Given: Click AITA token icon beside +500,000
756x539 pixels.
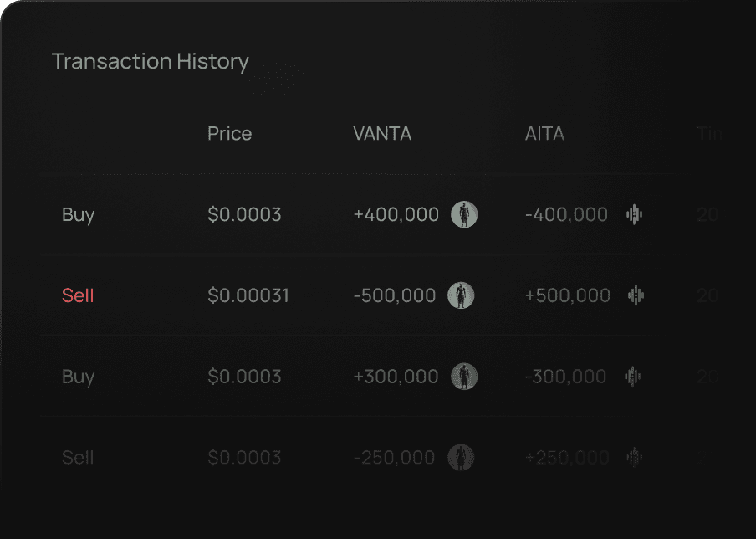Looking at the screenshot, I should click(636, 295).
